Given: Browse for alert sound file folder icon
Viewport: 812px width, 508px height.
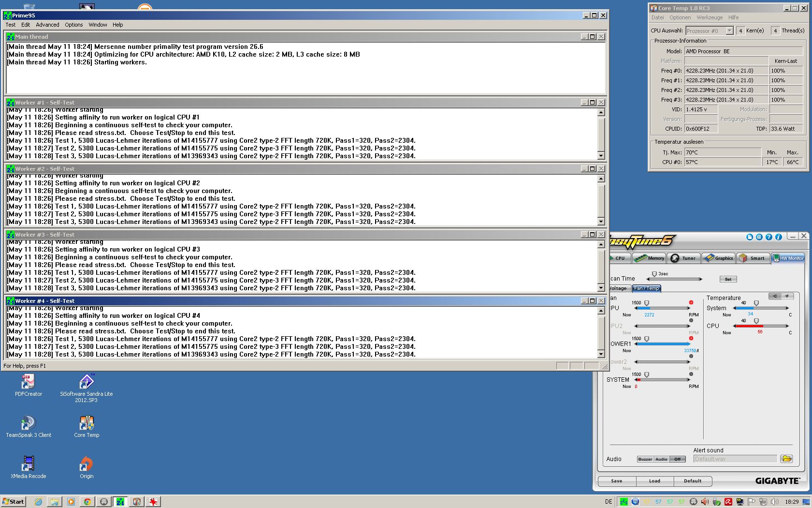Looking at the screenshot, I should pos(786,459).
